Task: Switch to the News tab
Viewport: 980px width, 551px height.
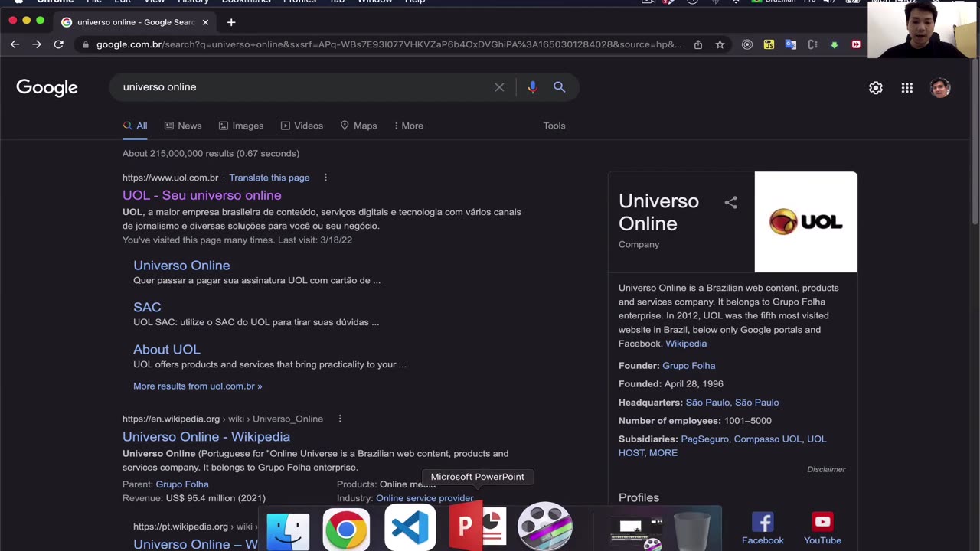Action: pyautogui.click(x=183, y=126)
